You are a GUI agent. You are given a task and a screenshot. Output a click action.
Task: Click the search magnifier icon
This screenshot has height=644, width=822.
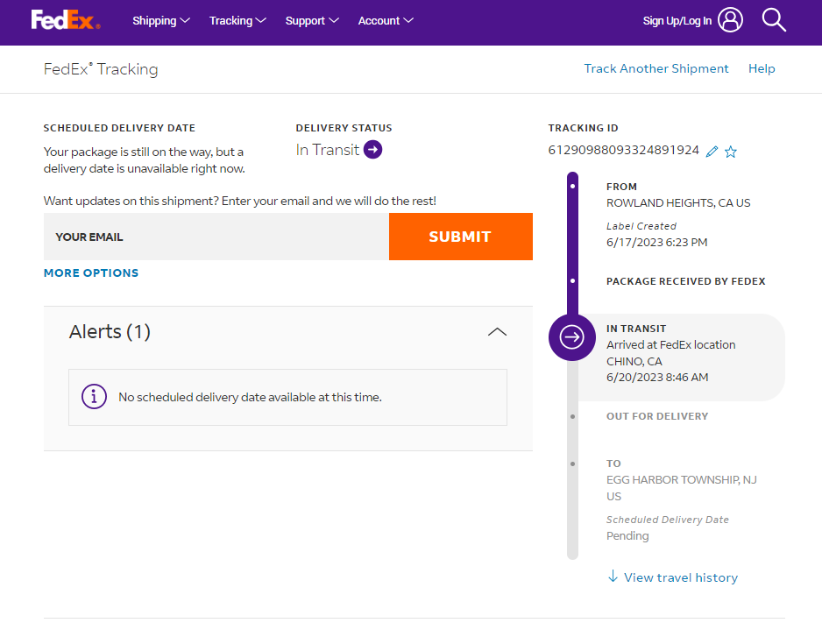(774, 20)
